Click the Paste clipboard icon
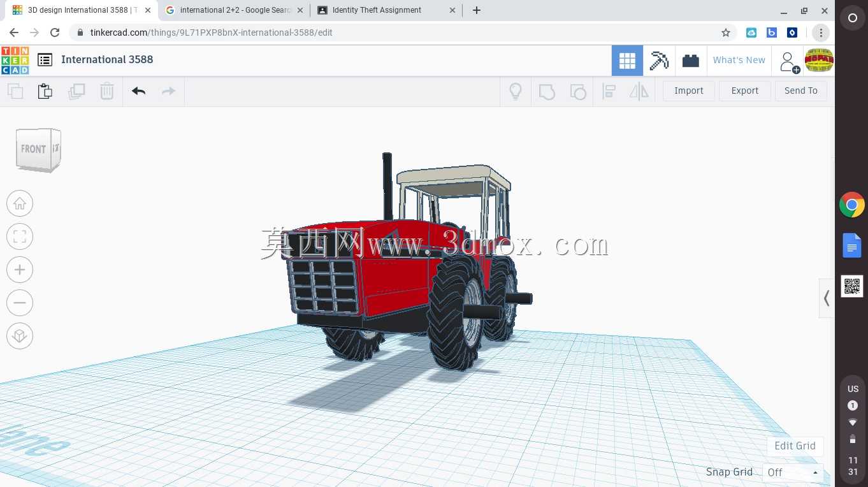 point(45,91)
